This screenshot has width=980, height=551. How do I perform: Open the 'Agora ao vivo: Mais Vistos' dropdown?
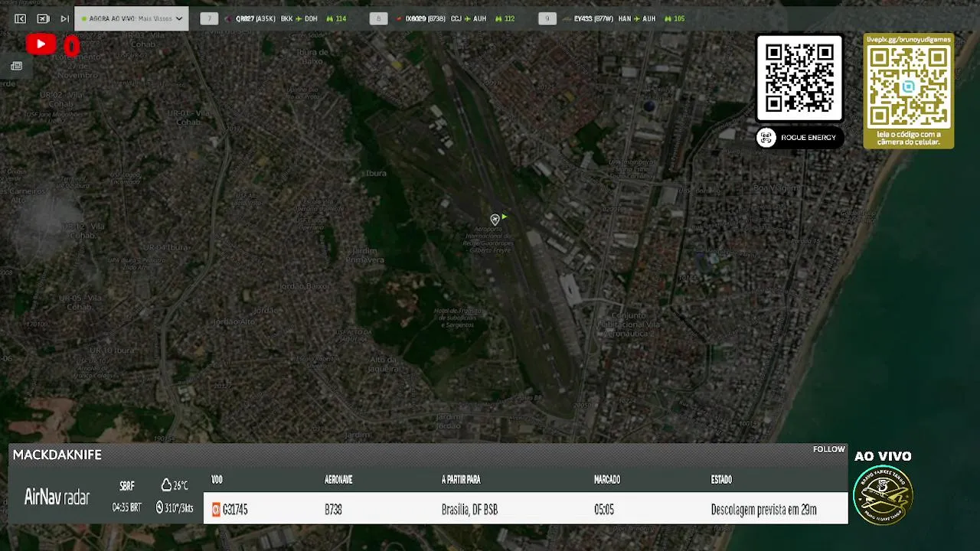point(132,18)
